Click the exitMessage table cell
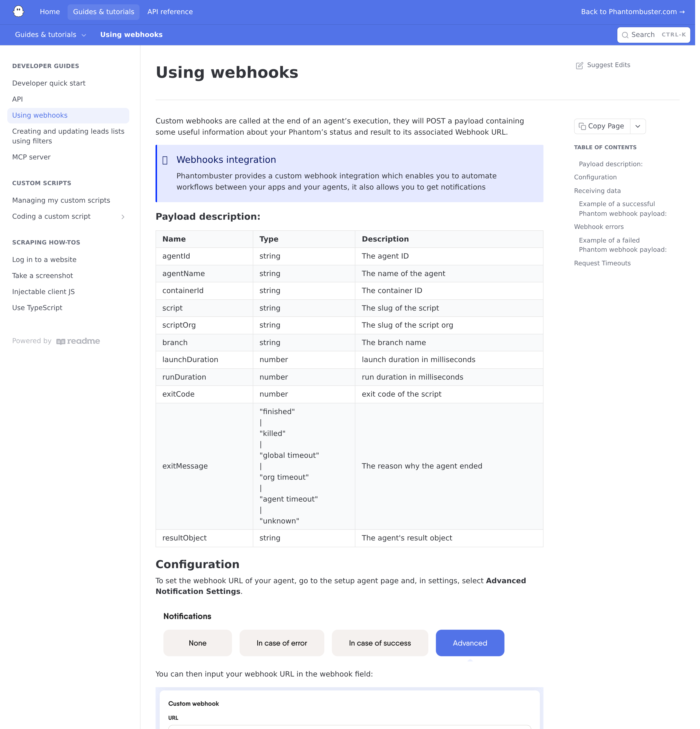Screen dimensions: 700x729 pos(204,466)
